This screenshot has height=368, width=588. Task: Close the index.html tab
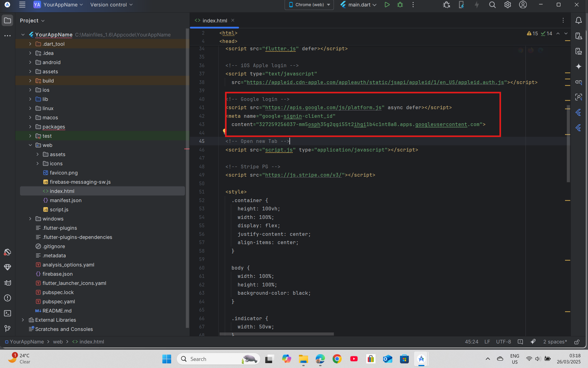(x=233, y=20)
